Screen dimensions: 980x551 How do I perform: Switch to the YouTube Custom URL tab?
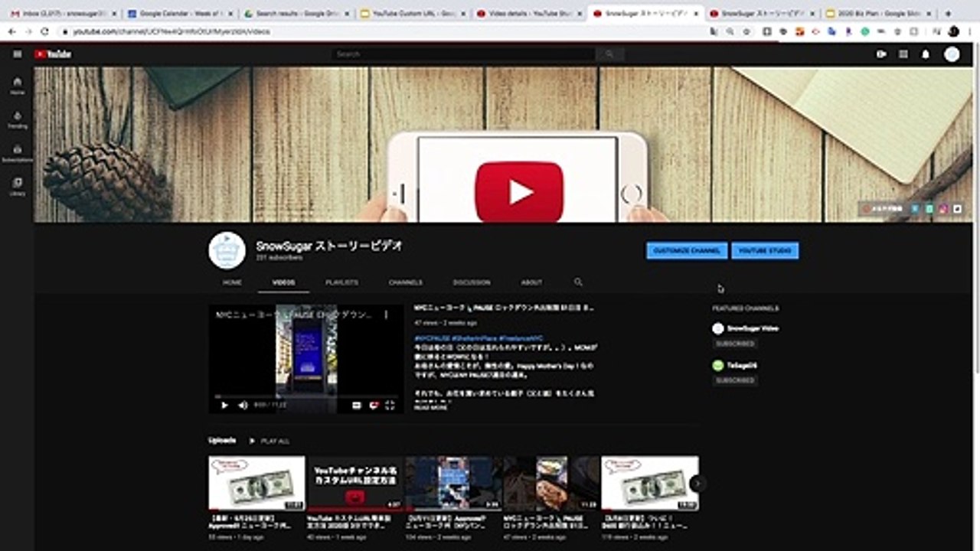pyautogui.click(x=413, y=13)
